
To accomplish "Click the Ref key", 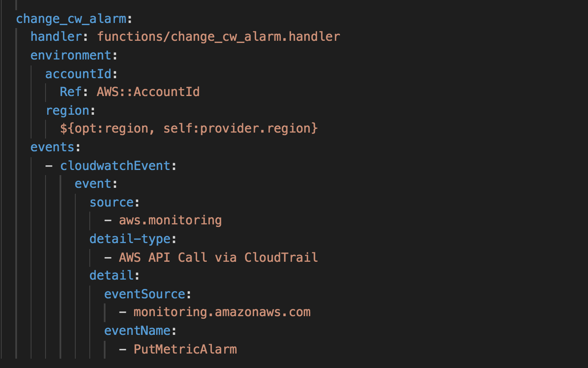I will [x=71, y=92].
